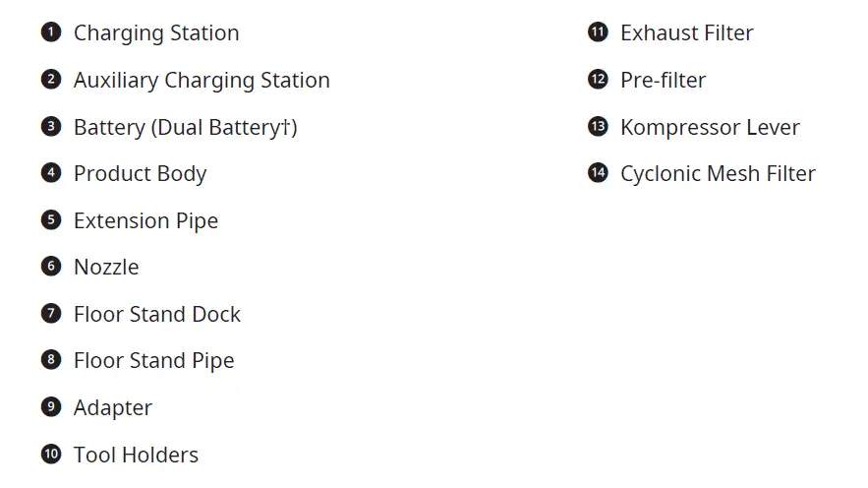
Task: Select the Extension Pipe text
Action: click(x=145, y=220)
